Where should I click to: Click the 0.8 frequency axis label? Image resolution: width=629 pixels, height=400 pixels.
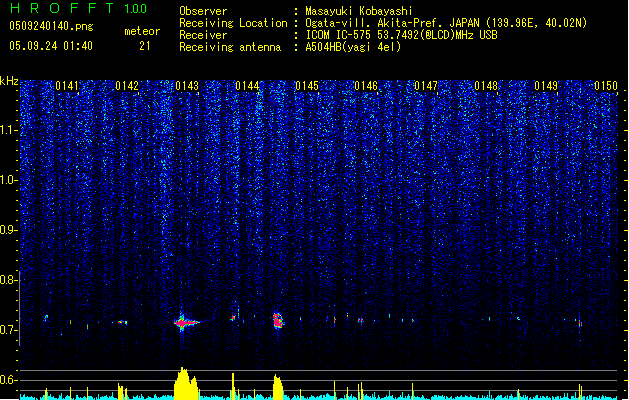click(x=9, y=280)
